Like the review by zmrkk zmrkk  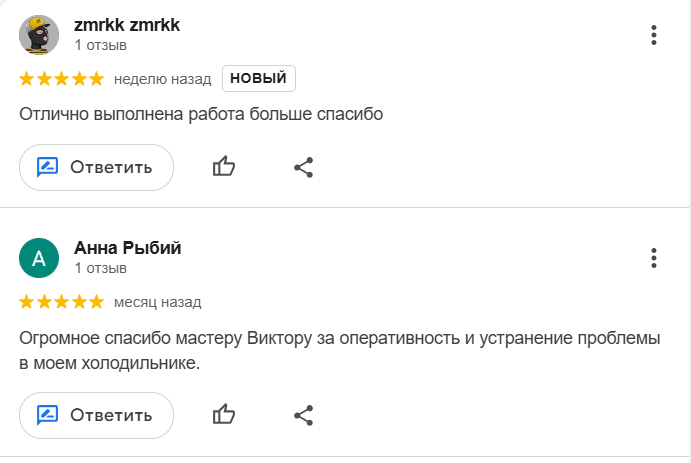tap(224, 167)
